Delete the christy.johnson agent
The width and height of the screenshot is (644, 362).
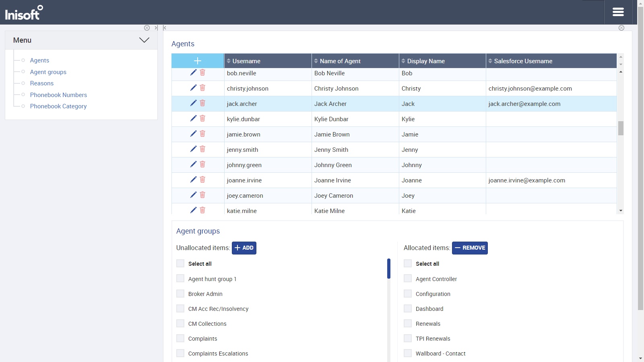(x=202, y=88)
